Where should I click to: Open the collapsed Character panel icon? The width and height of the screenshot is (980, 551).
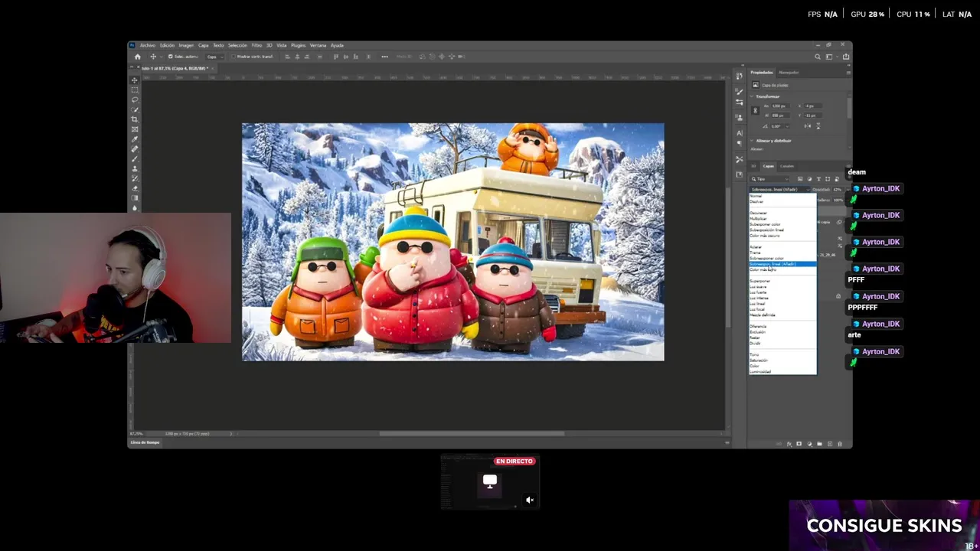tap(740, 133)
